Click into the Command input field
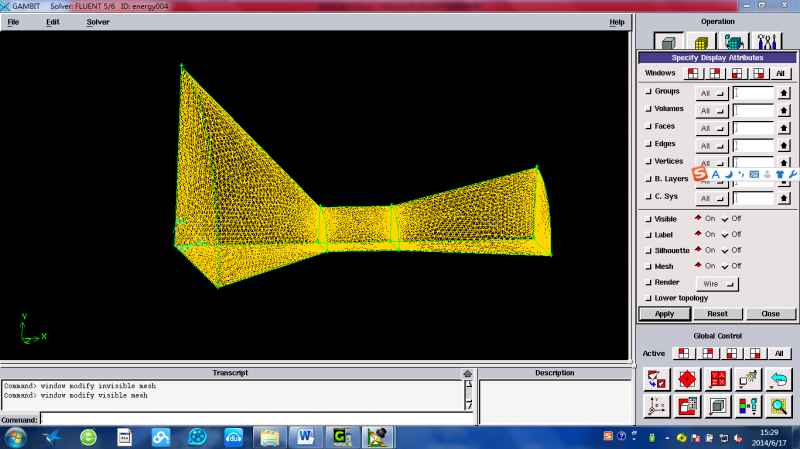Screen dimensions: 800x449 252,418
